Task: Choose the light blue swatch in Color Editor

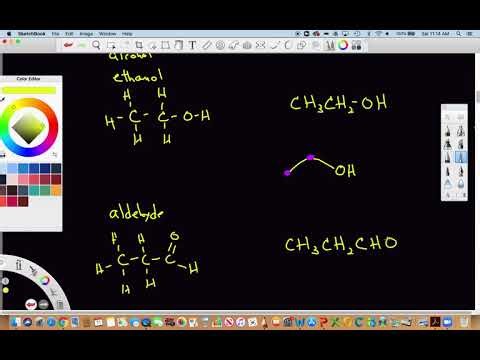Action: point(12,168)
